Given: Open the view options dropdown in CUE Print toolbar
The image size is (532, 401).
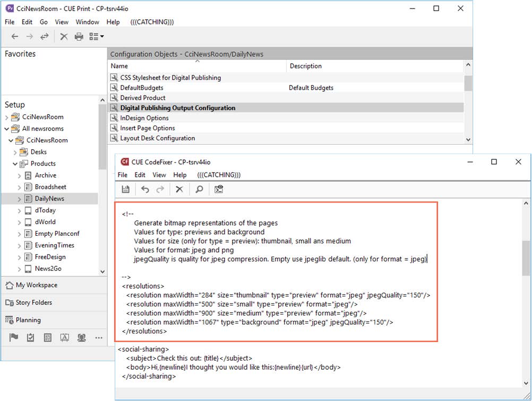Looking at the screenshot, I should tap(97, 37).
